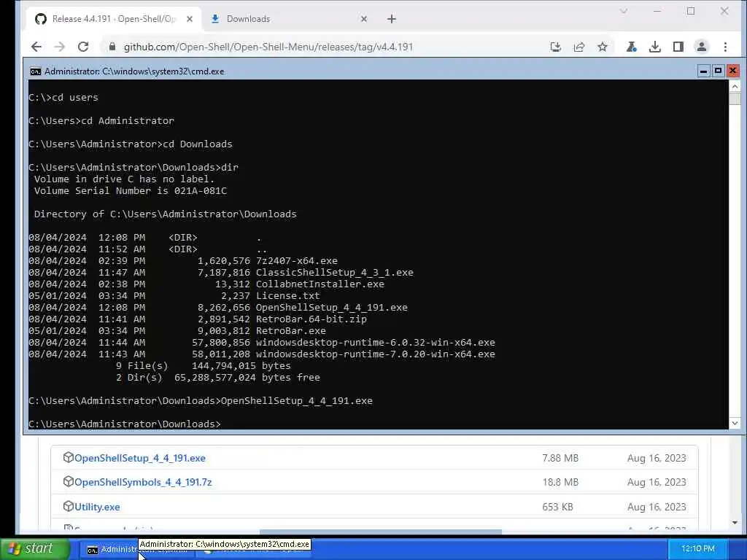Screen dimensions: 747x560
Task: Click 7z2407-x64.exe in dir listing
Action: pos(297,261)
